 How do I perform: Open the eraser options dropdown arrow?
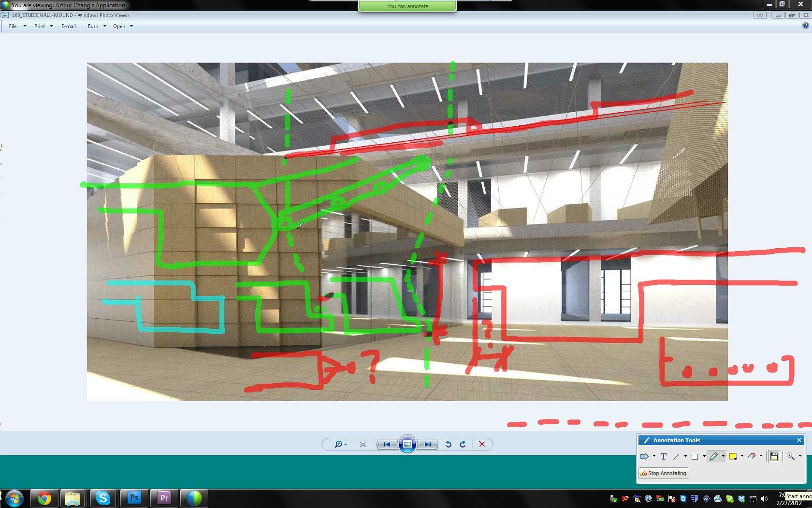(761, 456)
